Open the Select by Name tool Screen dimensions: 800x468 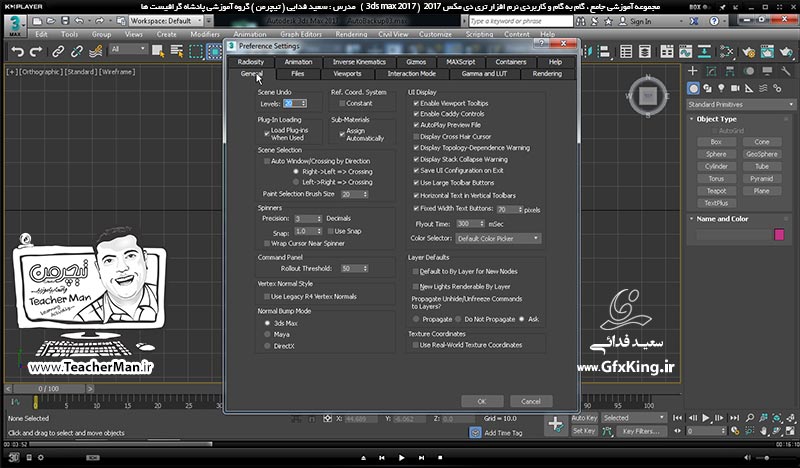tap(177, 52)
